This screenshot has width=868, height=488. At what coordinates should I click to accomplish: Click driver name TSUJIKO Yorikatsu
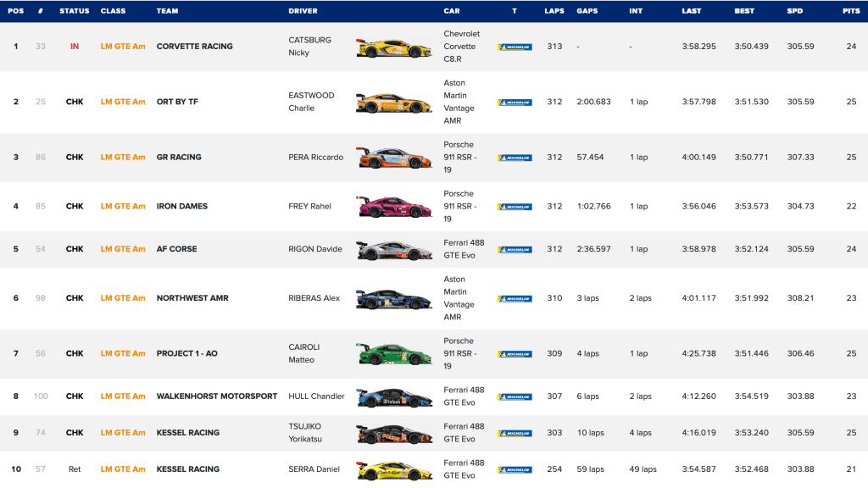point(305,433)
